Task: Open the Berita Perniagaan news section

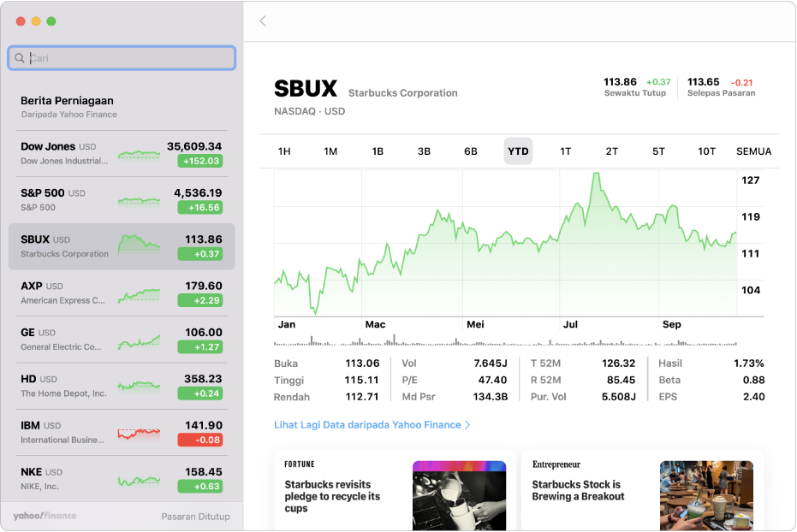Action: pos(68,106)
